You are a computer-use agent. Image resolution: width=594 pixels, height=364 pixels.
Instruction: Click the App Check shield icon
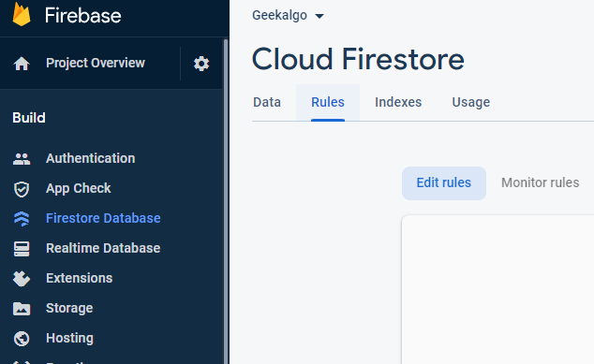coord(22,189)
